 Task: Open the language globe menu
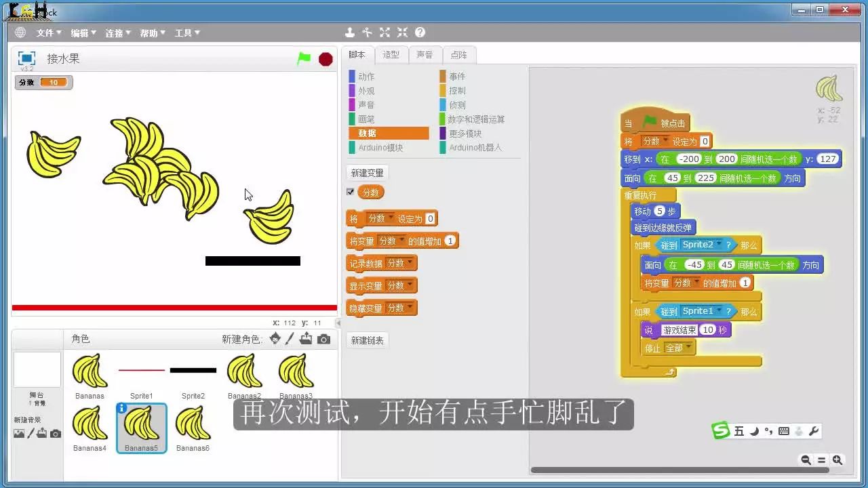pyautogui.click(x=20, y=33)
